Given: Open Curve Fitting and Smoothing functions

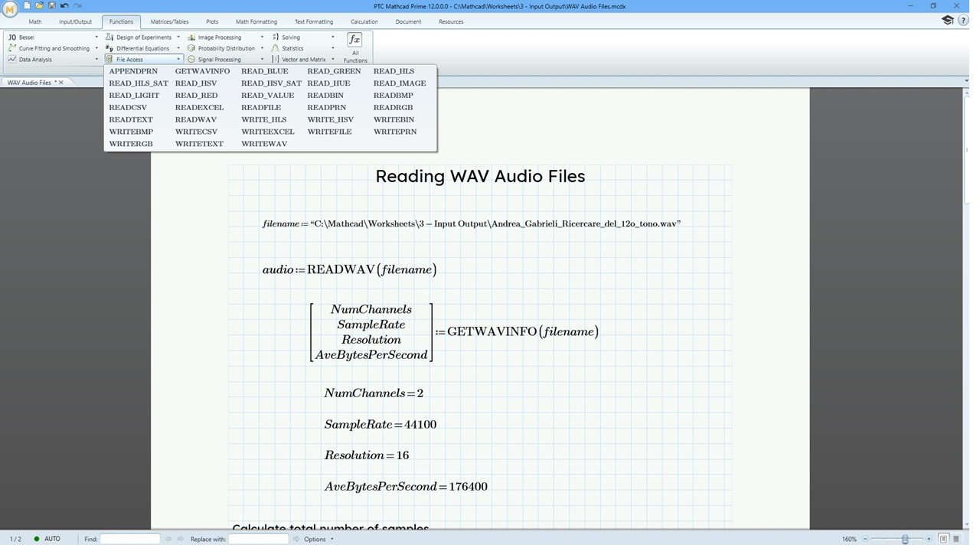Looking at the screenshot, I should [54, 48].
